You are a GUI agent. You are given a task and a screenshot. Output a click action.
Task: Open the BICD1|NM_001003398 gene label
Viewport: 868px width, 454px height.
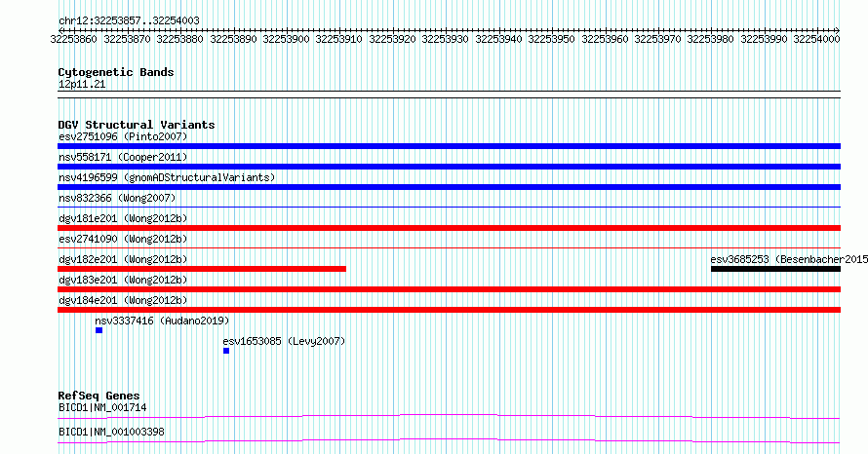coord(111,432)
